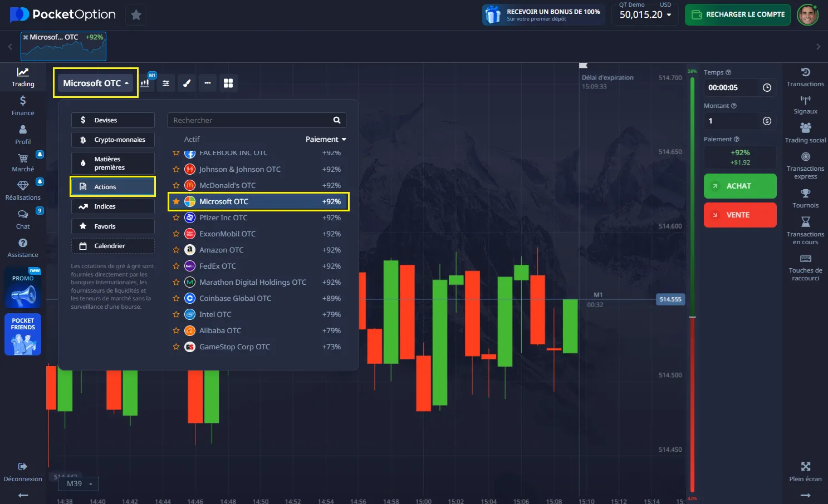Image resolution: width=828 pixels, height=504 pixels.
Task: Click the RECHARGER LE COMPTE button
Action: pos(738,14)
